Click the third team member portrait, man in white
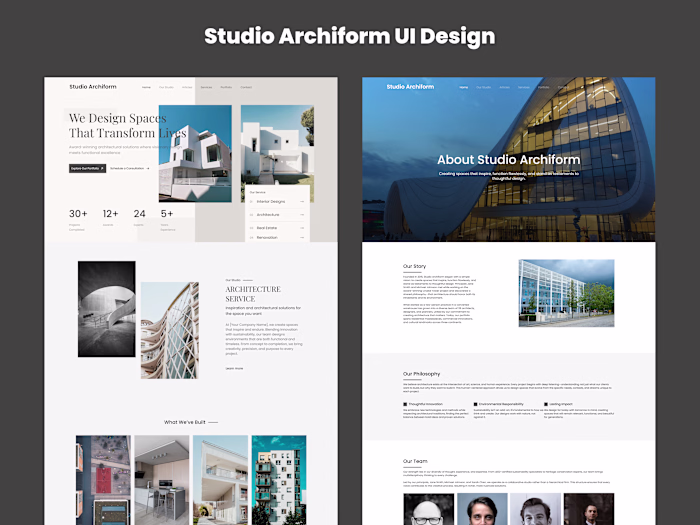700x525 pixels. (x=535, y=509)
